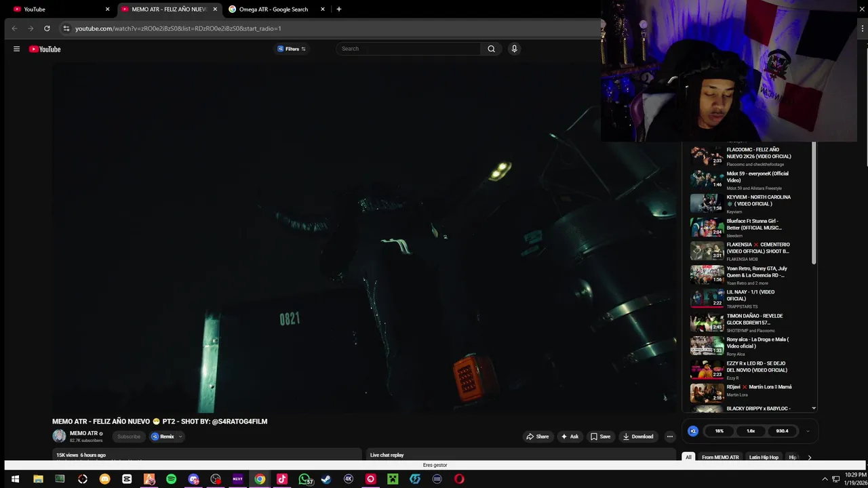This screenshot has width=868, height=488.
Task: Select the address bar URL
Action: click(178, 28)
